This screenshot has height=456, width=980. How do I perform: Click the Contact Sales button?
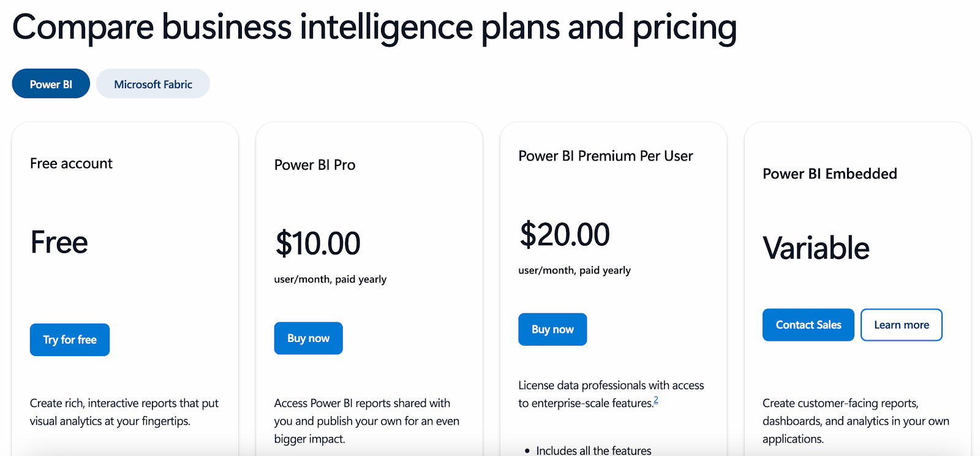tap(809, 325)
